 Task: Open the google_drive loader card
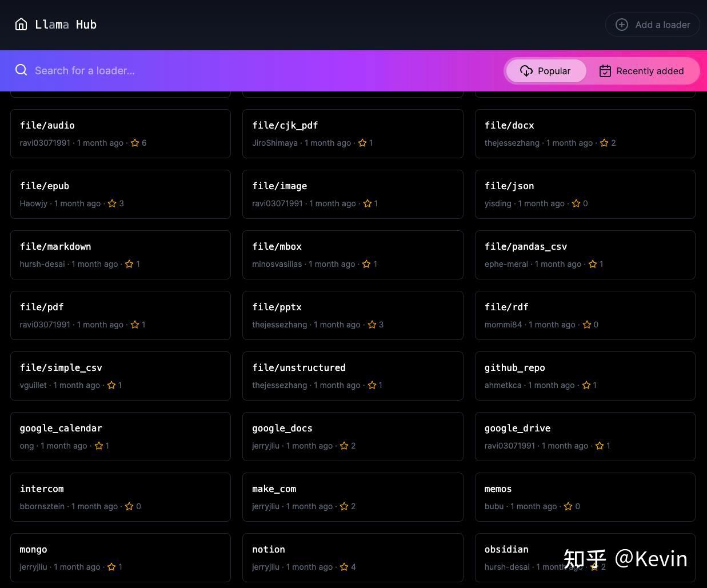pyautogui.click(x=585, y=436)
